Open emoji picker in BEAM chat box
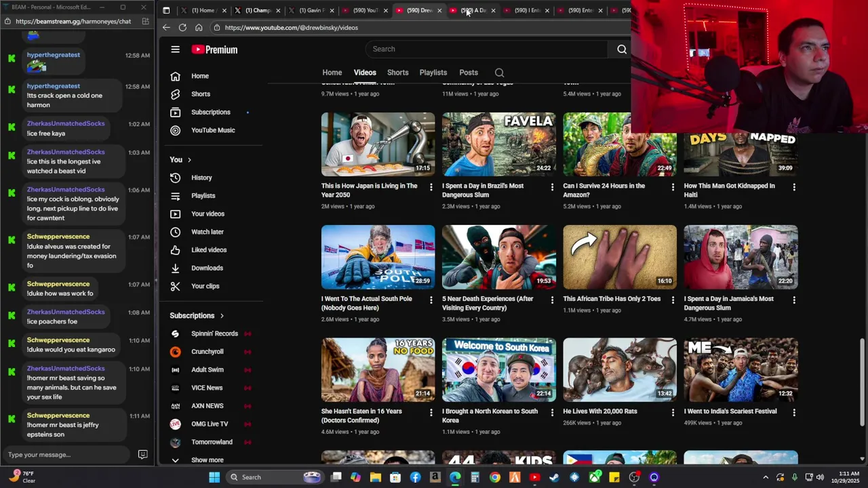Viewport: 868px width, 488px height. point(142,454)
